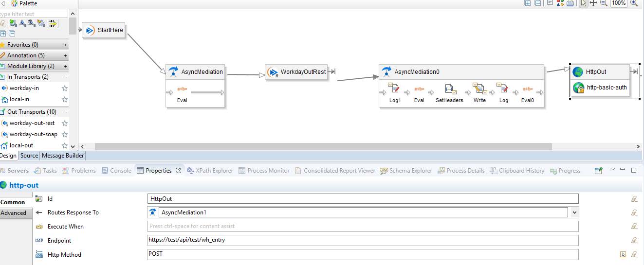Favorite local-in with its star
Viewport: 644px width, 265px height.
(x=64, y=99)
